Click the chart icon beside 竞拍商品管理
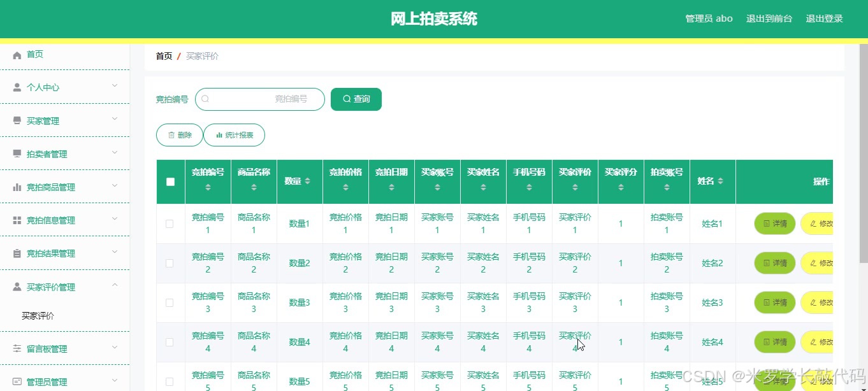The height and width of the screenshot is (391, 868). click(16, 187)
